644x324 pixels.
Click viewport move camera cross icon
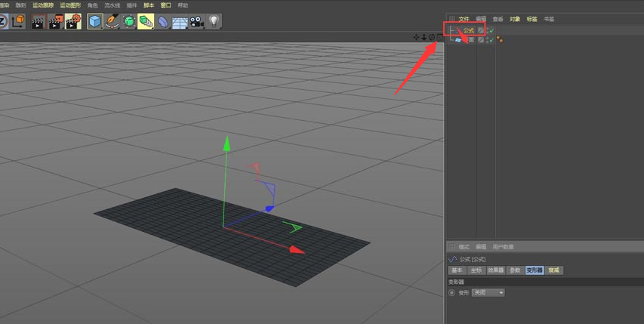[x=416, y=37]
